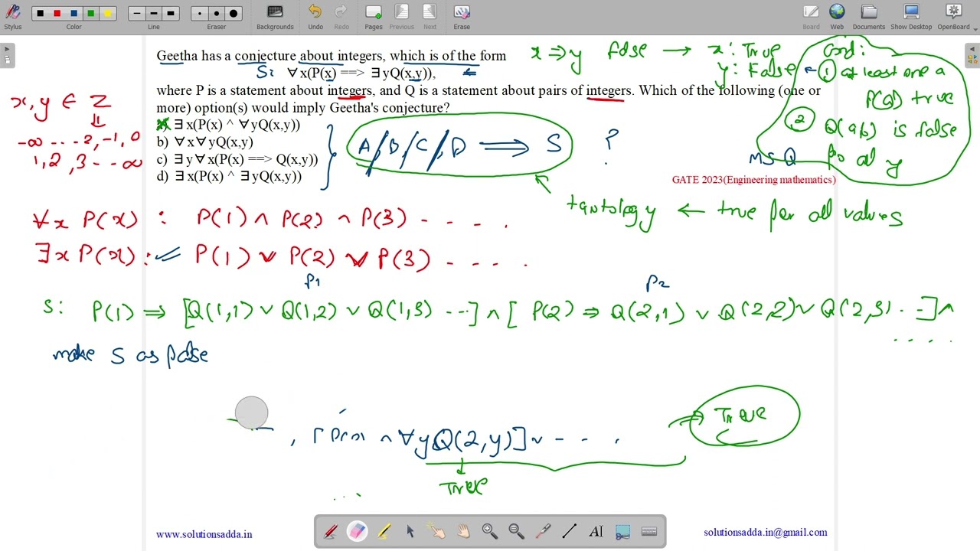Undo the last stroke

coord(315,17)
